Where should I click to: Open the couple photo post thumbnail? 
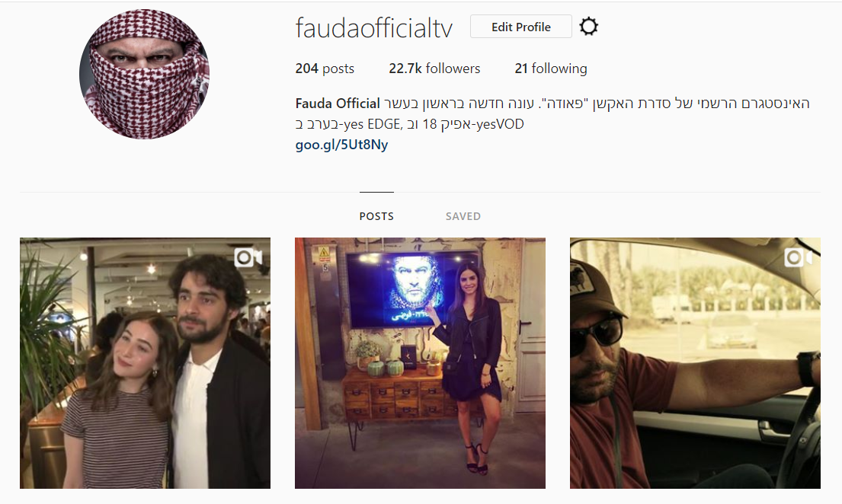[x=145, y=363]
